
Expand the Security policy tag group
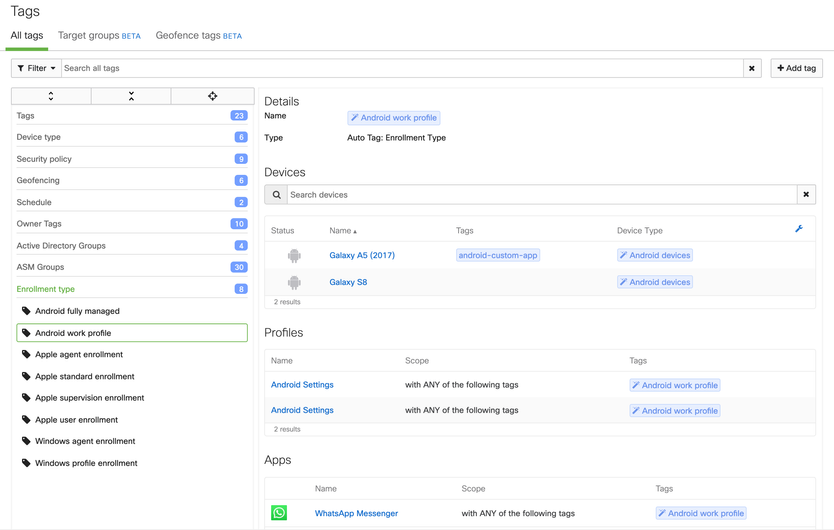tap(44, 159)
